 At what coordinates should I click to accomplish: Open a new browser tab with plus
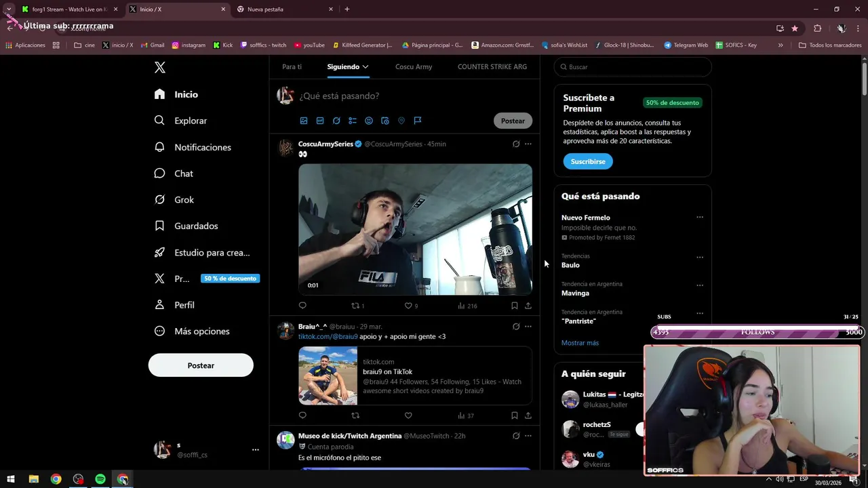[347, 9]
